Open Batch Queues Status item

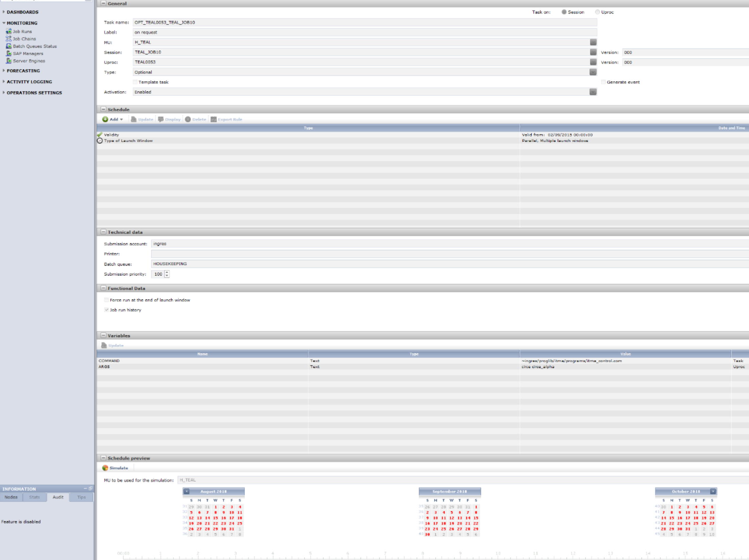point(34,46)
